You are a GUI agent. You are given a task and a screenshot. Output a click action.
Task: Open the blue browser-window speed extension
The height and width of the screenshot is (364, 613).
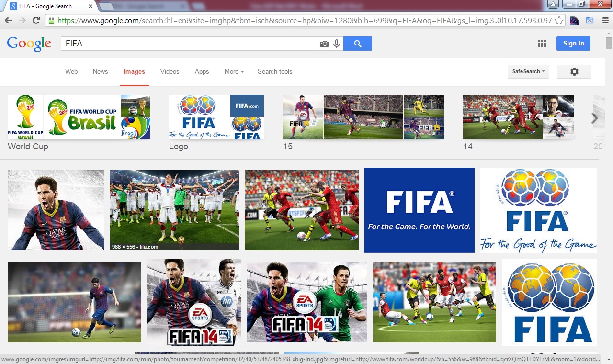point(590,21)
